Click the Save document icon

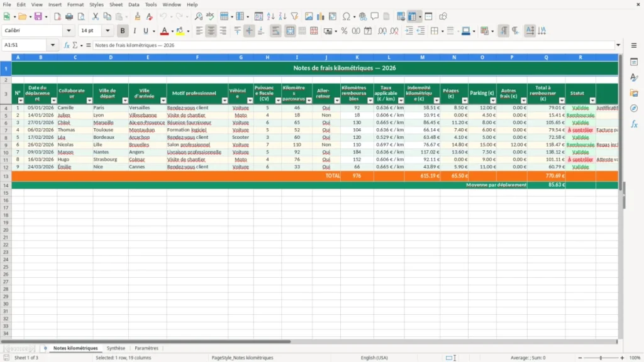pos(38,16)
